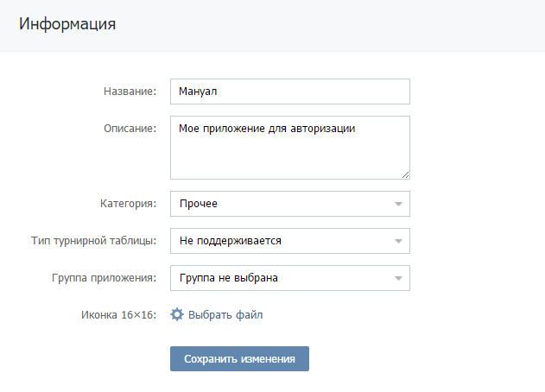Click the Информация section heading

pos(67,24)
